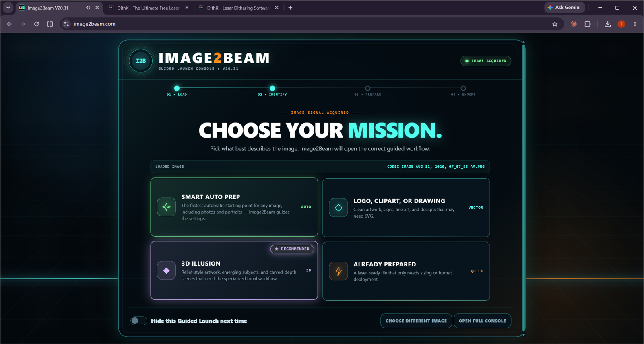Reload the image2beam page
Image resolution: width=644 pixels, height=344 pixels.
pos(36,24)
